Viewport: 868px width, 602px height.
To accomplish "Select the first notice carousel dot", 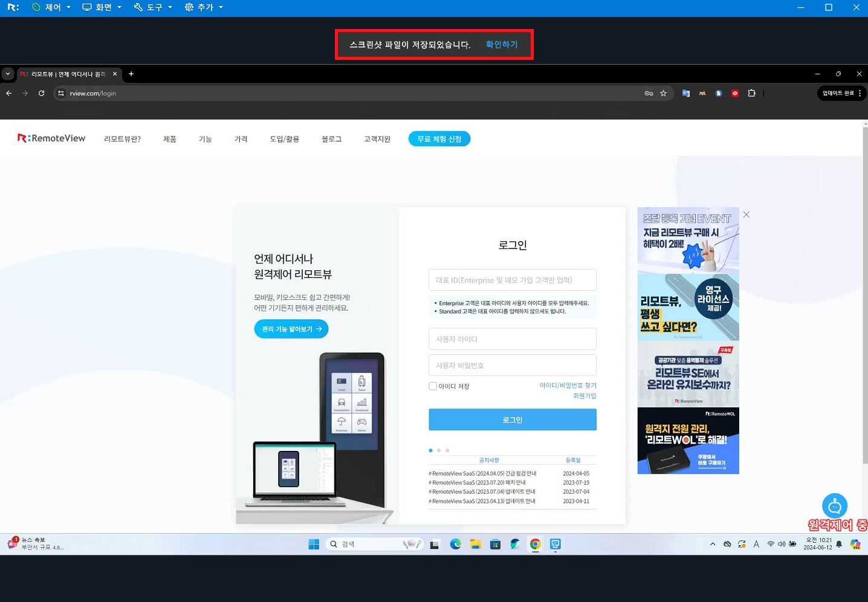I will (430, 450).
